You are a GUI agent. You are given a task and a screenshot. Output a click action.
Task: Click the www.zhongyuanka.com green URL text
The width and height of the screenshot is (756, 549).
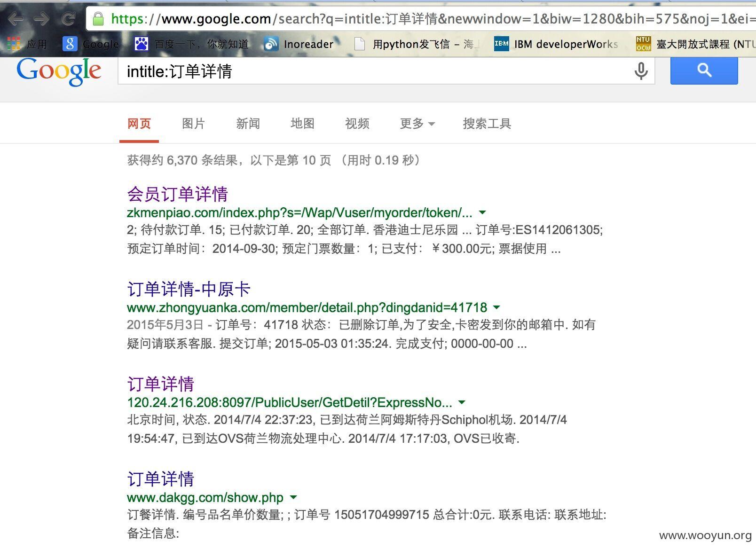coord(307,307)
